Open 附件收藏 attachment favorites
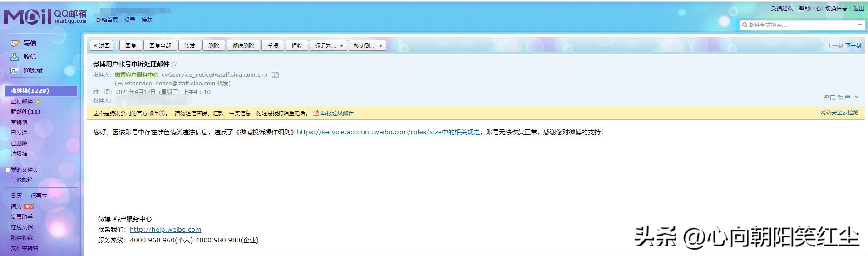The height and width of the screenshot is (256, 868). tap(22, 238)
